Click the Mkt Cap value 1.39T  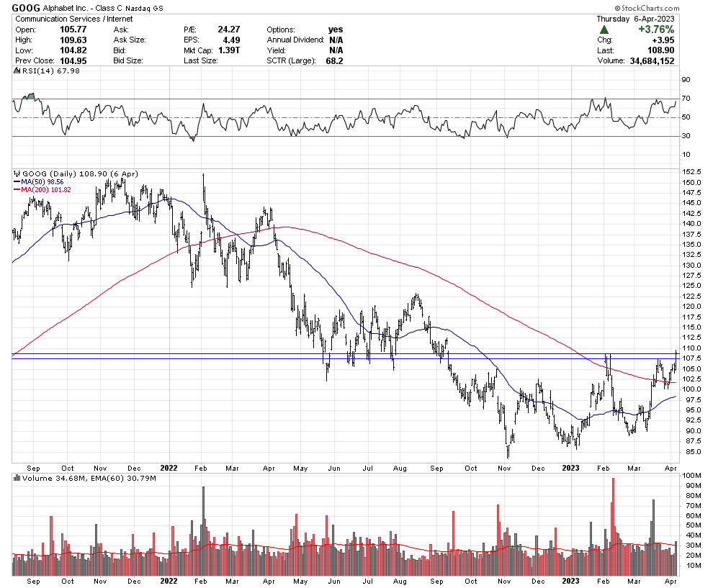(x=229, y=50)
